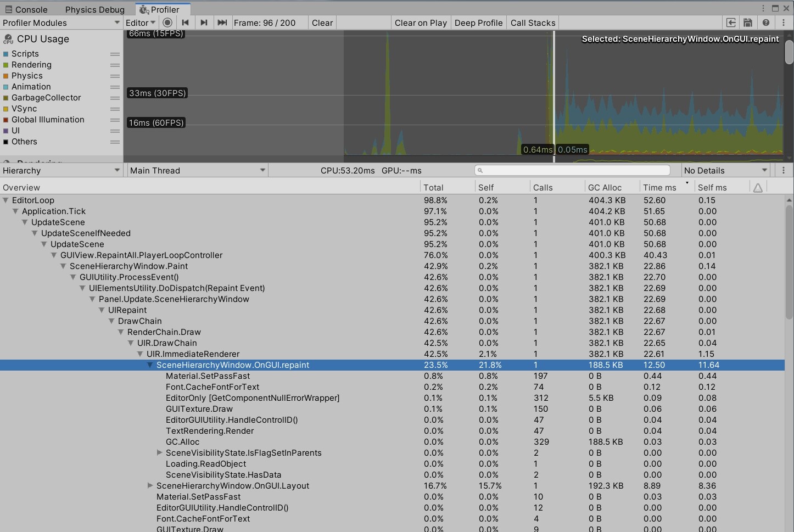This screenshot has height=532, width=794.
Task: Click the CPU Usage module icon
Action: coord(8,39)
